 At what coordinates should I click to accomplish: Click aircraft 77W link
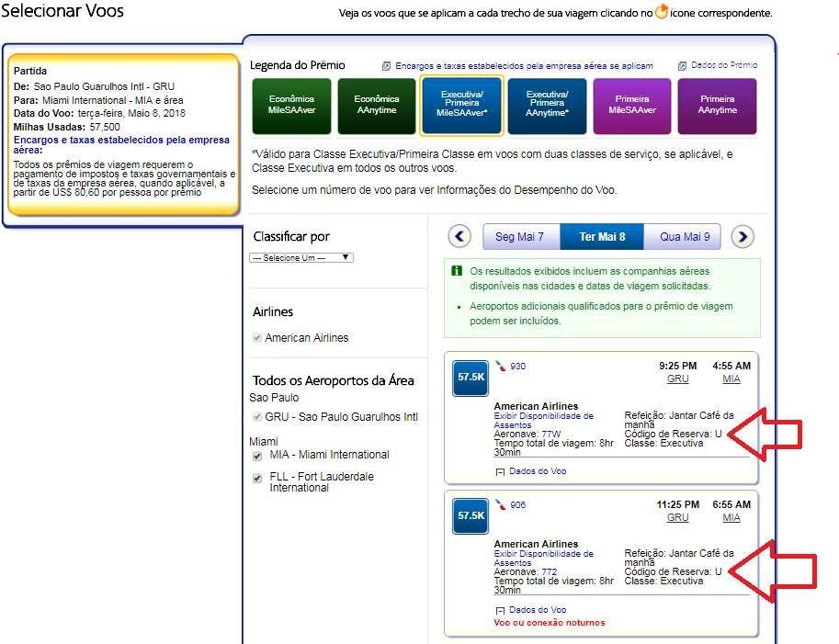pos(550,434)
